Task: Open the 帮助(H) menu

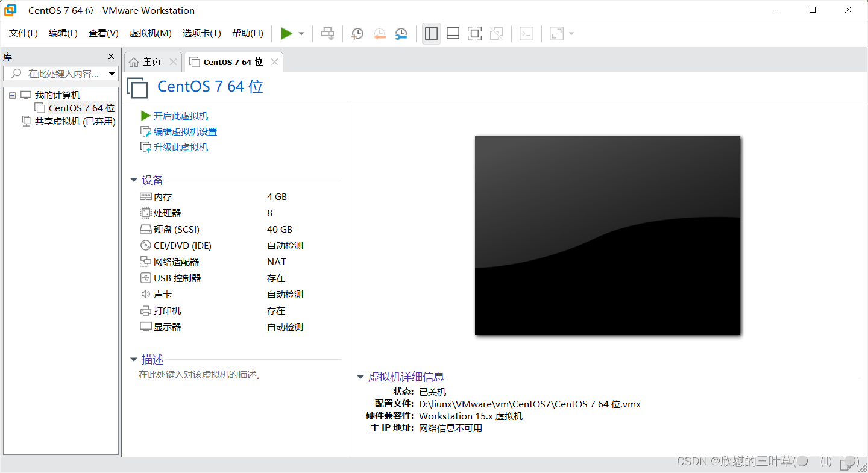Action: point(248,33)
